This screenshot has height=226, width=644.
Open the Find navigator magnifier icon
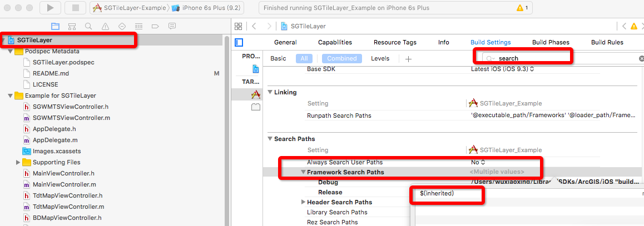[88, 26]
